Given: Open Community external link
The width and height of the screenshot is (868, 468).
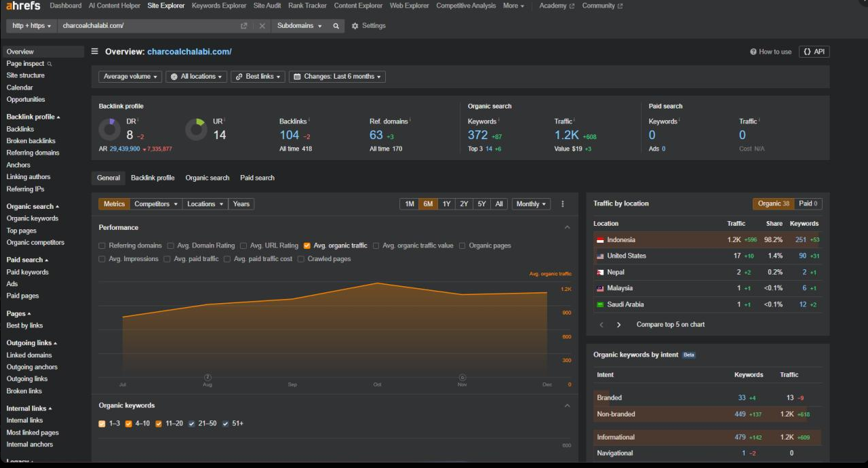Looking at the screenshot, I should click(602, 5).
